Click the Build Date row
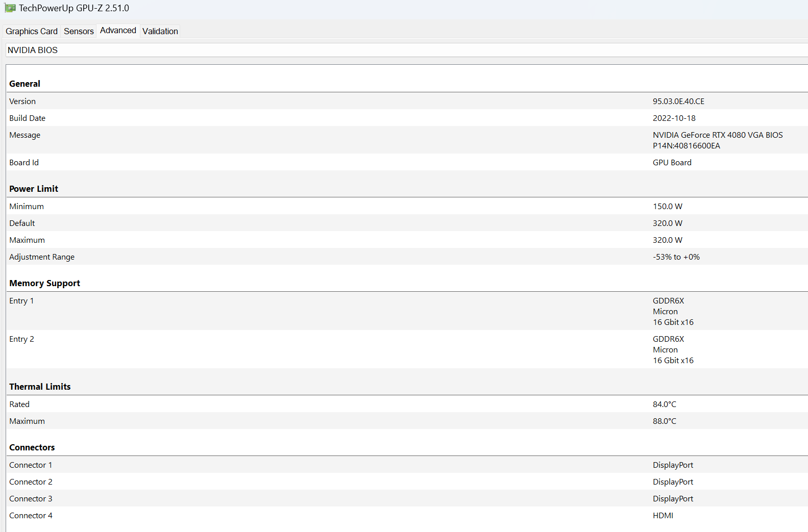808x532 pixels. (x=28, y=118)
